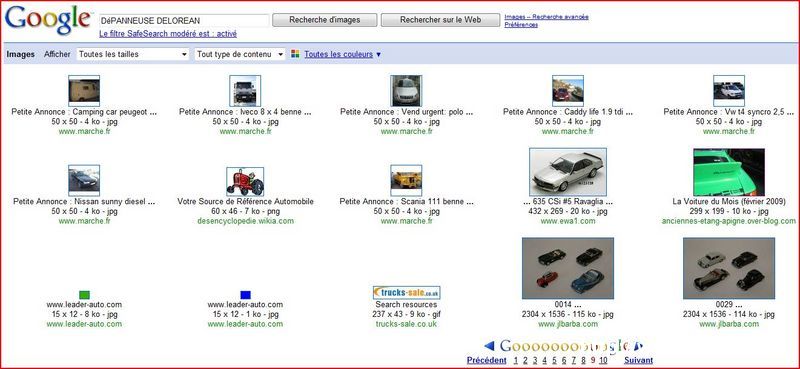This screenshot has width=800, height=369.
Task: Go to results page 2
Action: (525, 360)
